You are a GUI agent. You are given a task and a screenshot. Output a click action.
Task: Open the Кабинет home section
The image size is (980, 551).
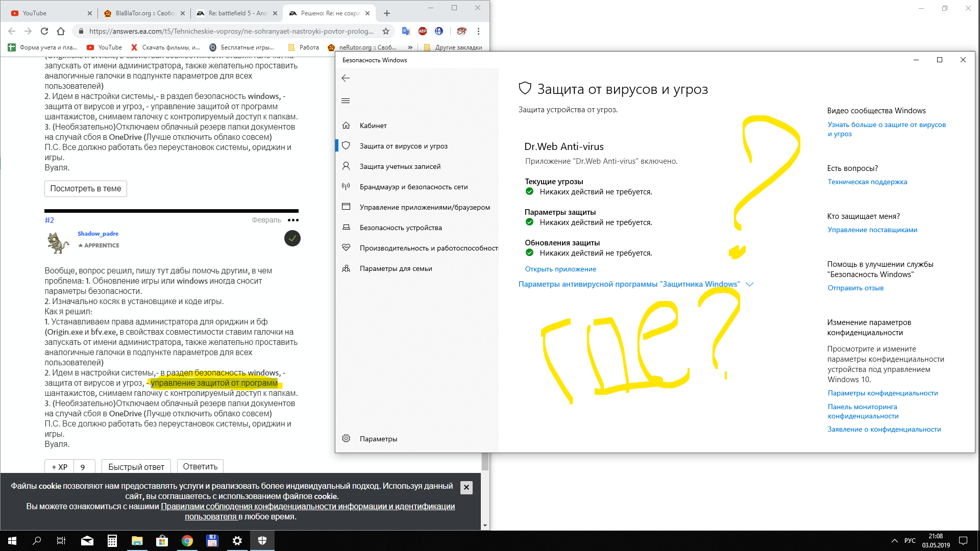(x=373, y=126)
